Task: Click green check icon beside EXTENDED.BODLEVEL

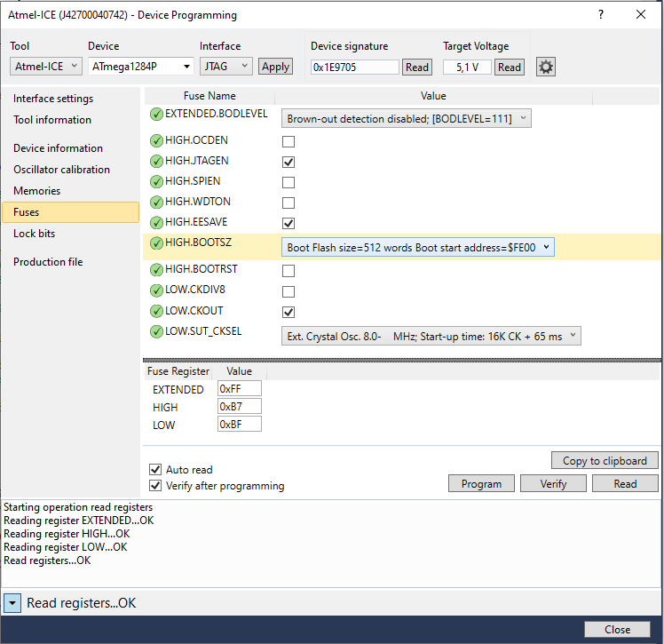Action: coord(156,114)
